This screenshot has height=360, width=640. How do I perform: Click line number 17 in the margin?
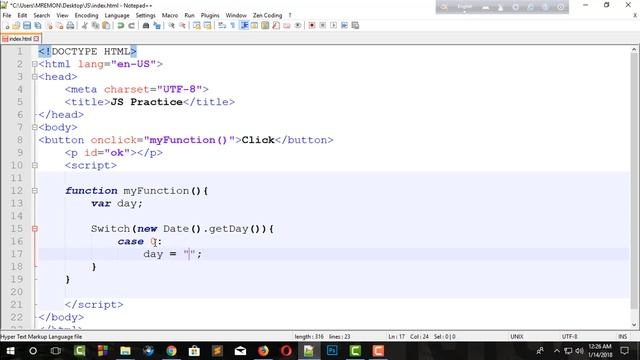click(x=17, y=254)
